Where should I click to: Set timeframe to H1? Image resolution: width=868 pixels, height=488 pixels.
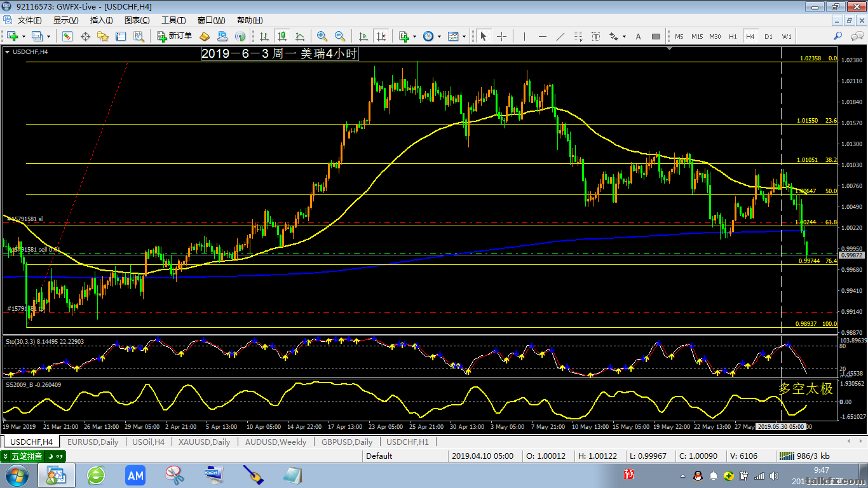pos(733,36)
